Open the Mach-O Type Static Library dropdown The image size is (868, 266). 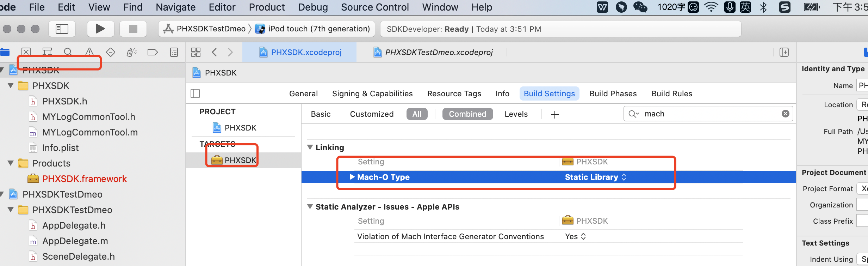pyautogui.click(x=595, y=177)
